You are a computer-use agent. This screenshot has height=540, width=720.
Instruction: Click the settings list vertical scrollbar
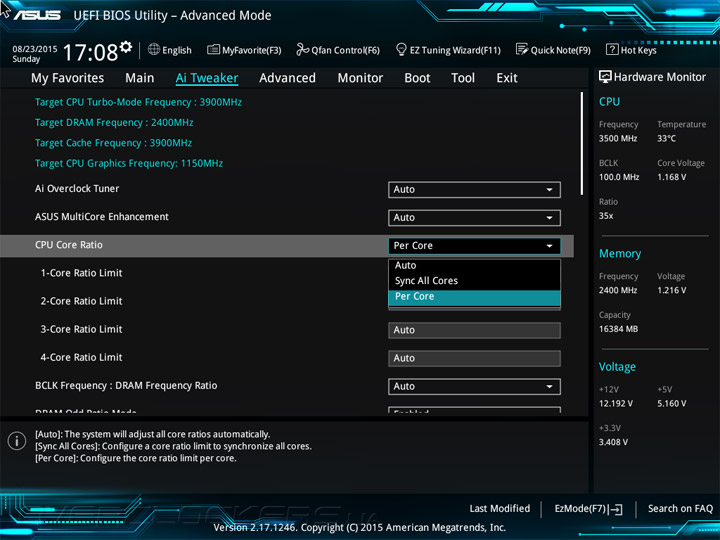pos(582,143)
